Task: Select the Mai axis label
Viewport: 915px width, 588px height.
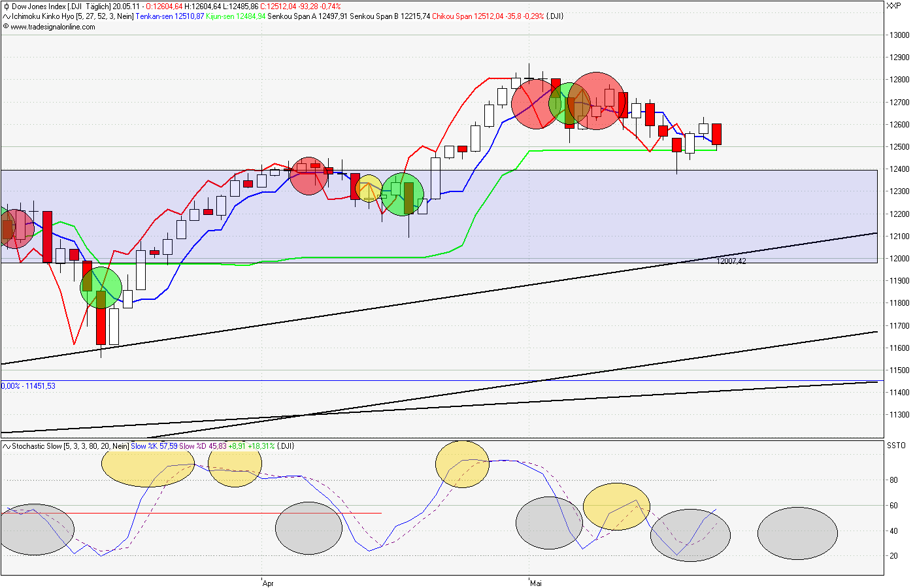Action: click(535, 583)
